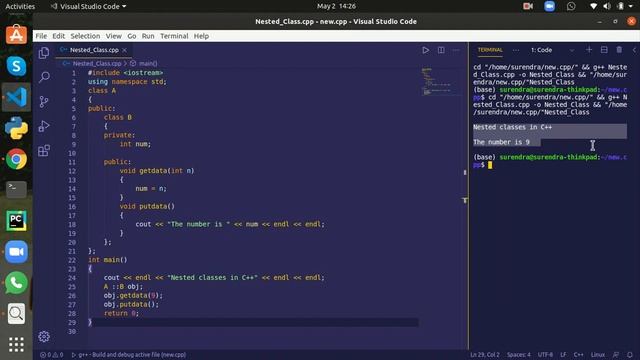Open the Go menu

[131, 36]
